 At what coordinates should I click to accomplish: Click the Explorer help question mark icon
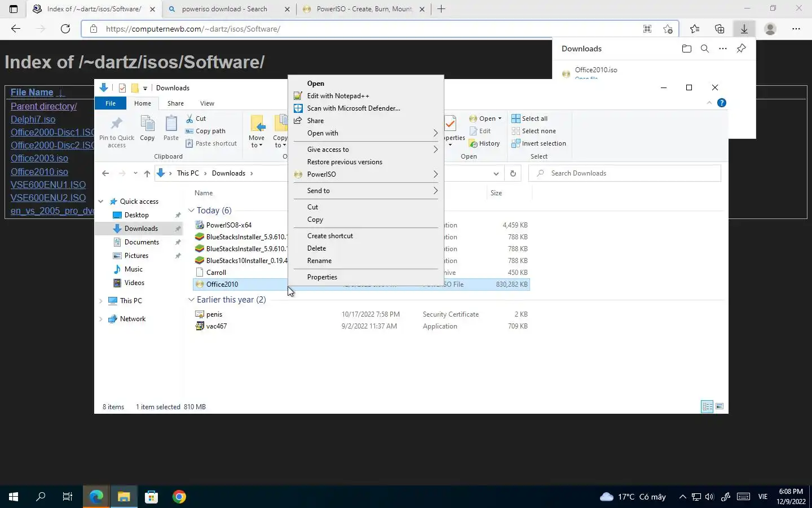(721, 103)
